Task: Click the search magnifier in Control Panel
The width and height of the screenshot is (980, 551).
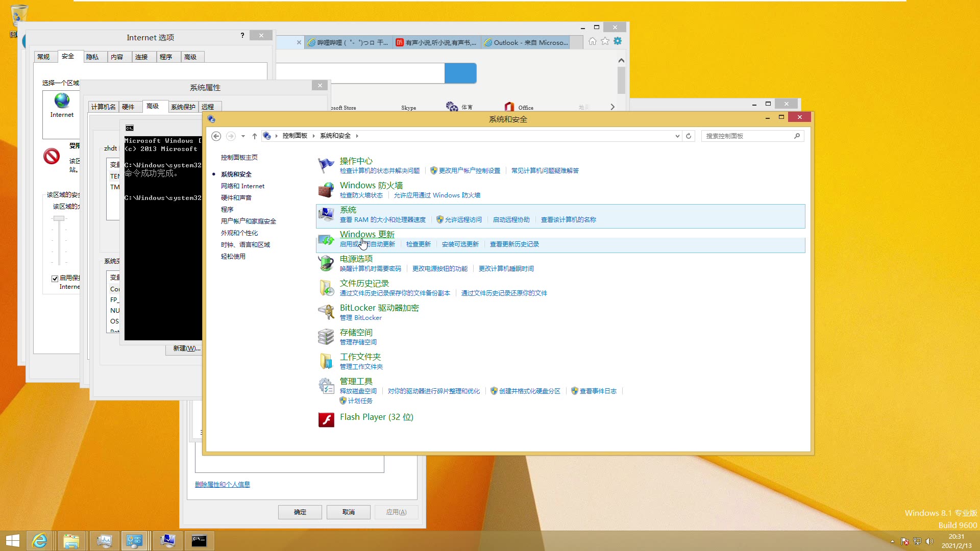Action: 797,136
